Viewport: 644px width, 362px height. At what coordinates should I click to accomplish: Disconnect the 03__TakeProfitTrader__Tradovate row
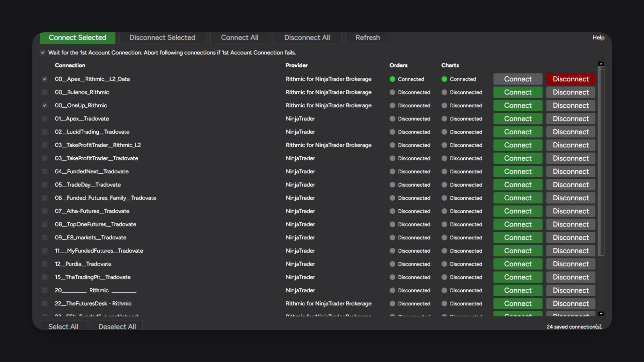coord(571,158)
